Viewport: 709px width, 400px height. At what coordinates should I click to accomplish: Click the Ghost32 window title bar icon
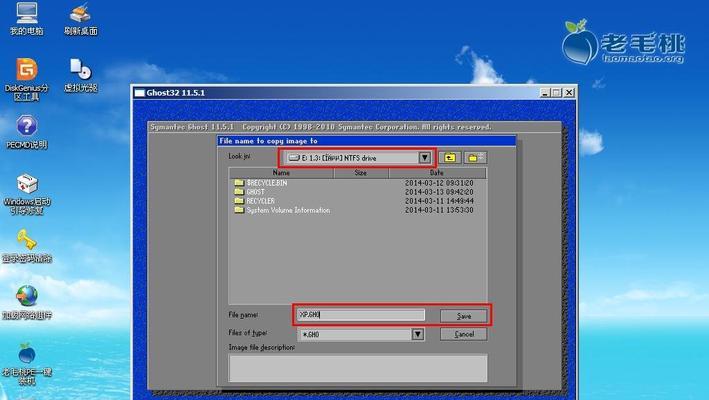140,93
